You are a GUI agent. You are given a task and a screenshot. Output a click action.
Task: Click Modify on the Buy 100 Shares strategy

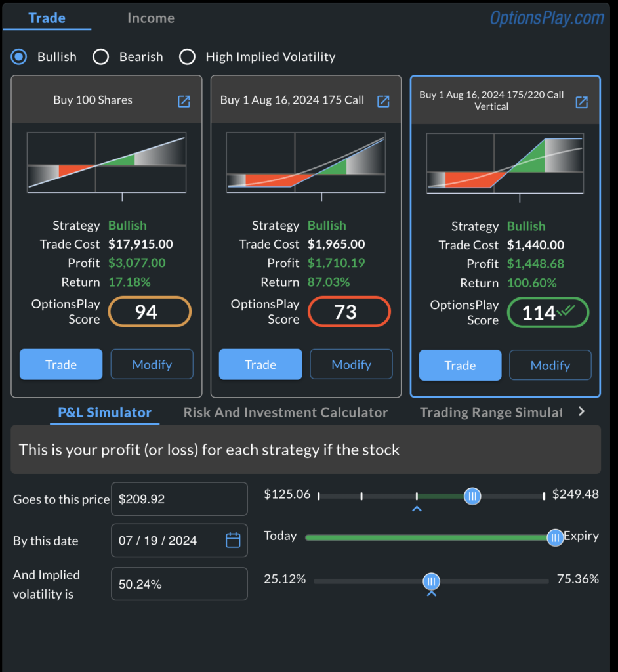pos(152,364)
